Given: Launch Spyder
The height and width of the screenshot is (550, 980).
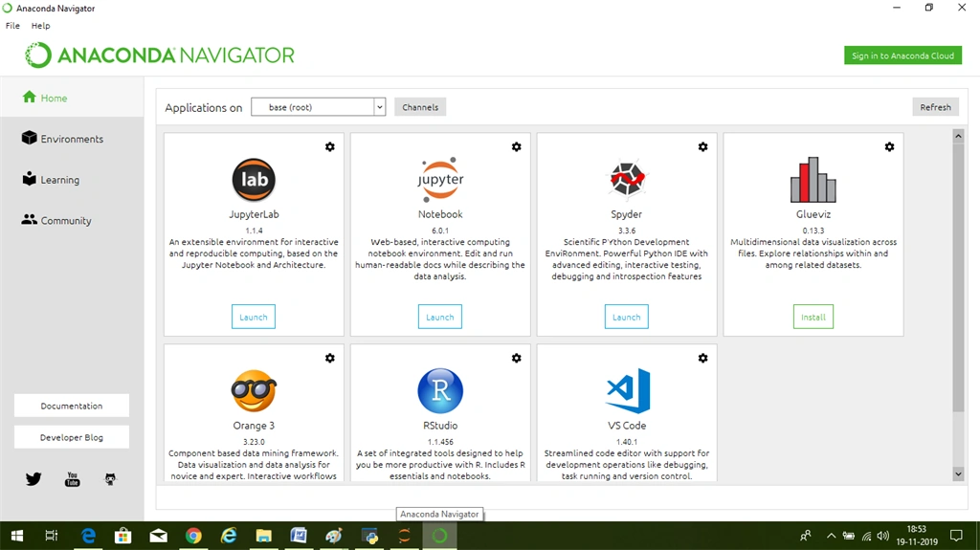Looking at the screenshot, I should tap(626, 317).
